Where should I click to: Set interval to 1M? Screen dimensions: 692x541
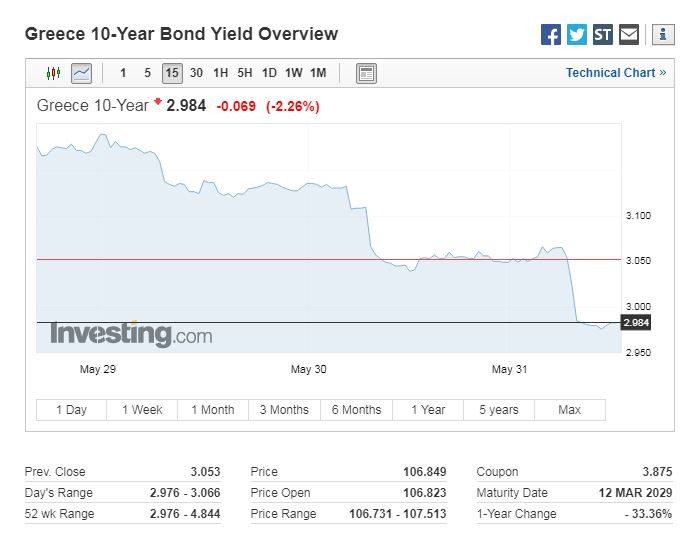[318, 73]
